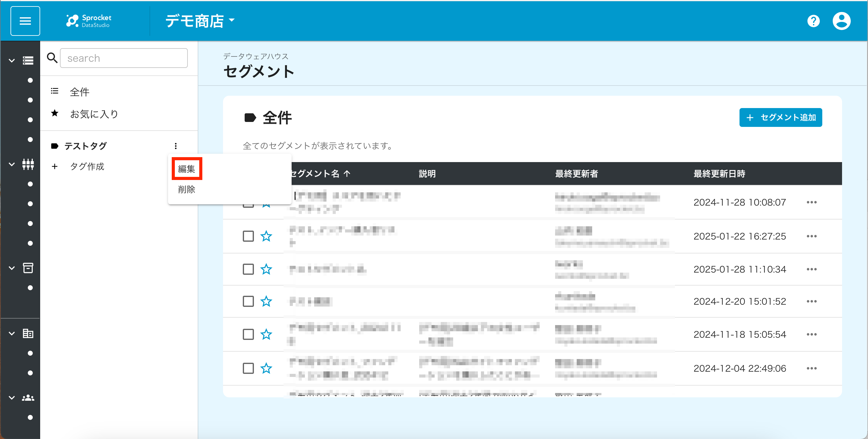Select the checkbox for the 2024-11-18 15:05:54 segment

pyautogui.click(x=248, y=334)
